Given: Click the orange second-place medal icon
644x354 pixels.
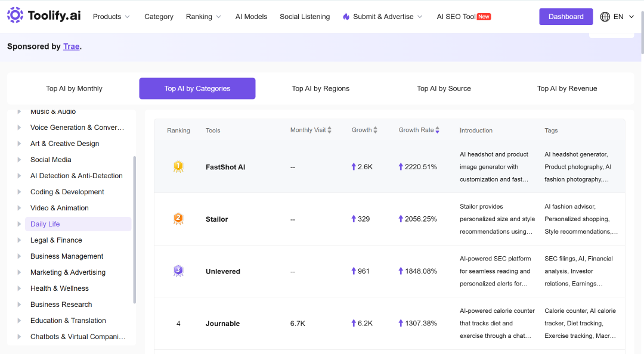Looking at the screenshot, I should click(x=178, y=219).
